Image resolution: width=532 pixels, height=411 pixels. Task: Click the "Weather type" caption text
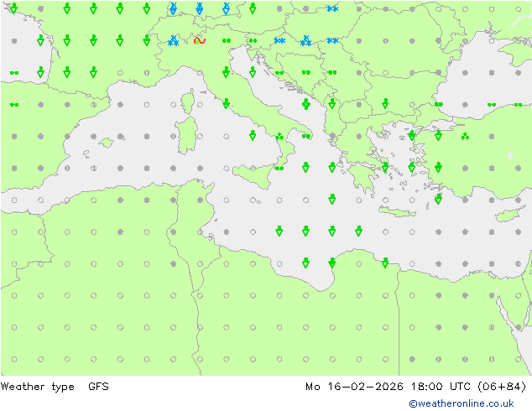click(x=37, y=387)
